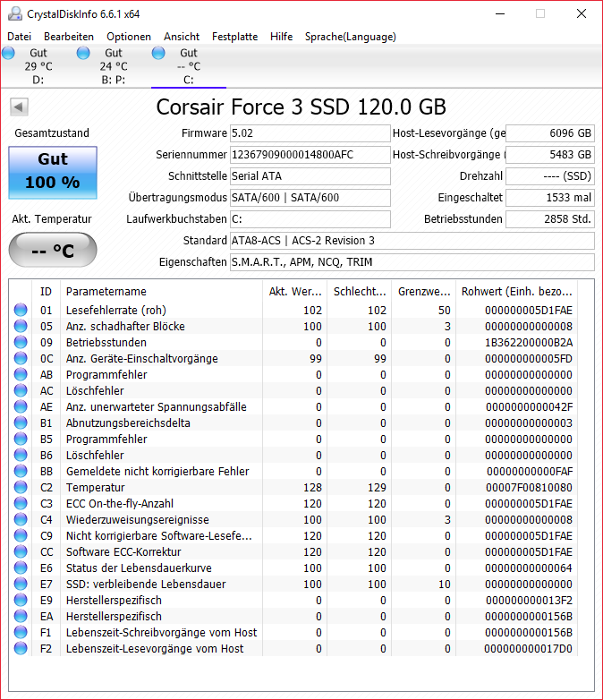Click the Standard field ATA8-ACS
The image size is (603, 700).
412,240
